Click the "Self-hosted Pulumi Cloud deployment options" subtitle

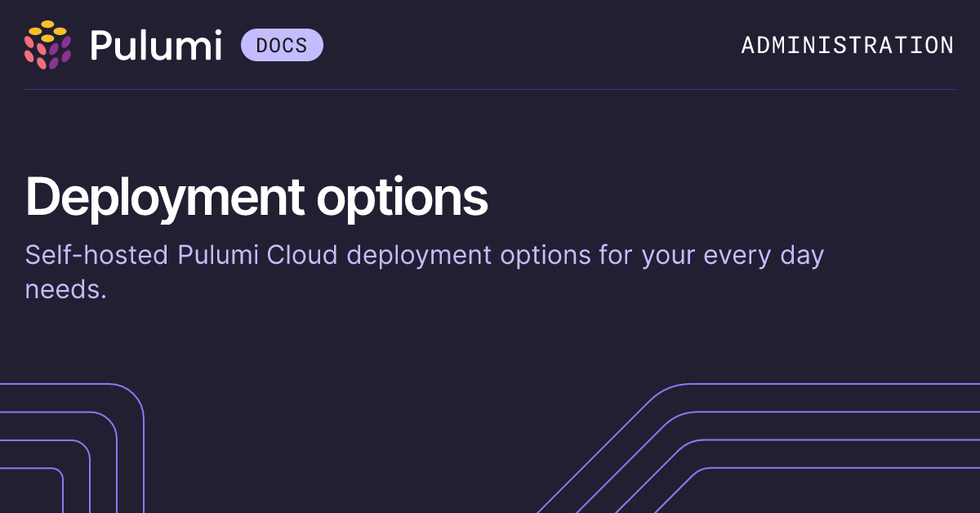(425, 272)
